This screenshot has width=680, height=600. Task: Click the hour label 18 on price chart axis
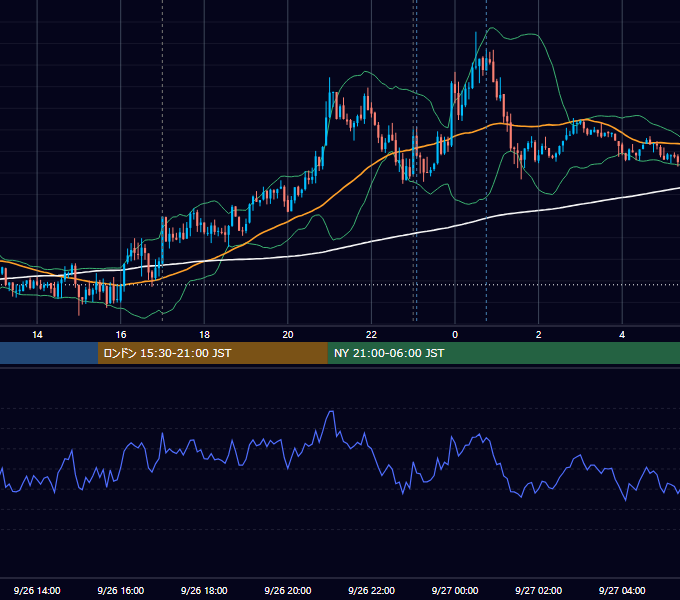204,335
